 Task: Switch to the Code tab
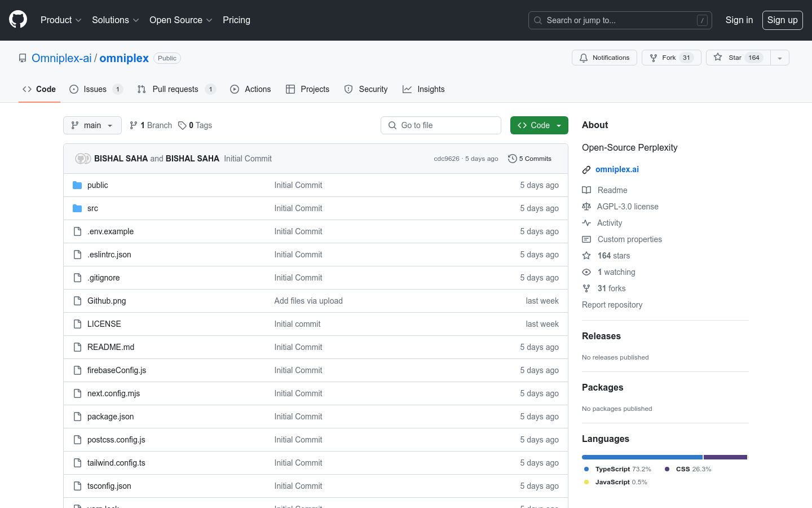pos(39,89)
